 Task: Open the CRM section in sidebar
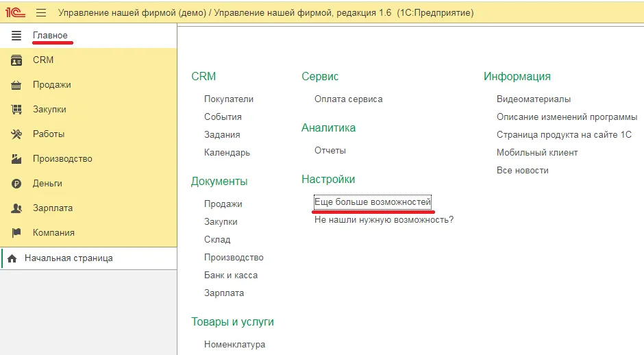pyautogui.click(x=88, y=60)
